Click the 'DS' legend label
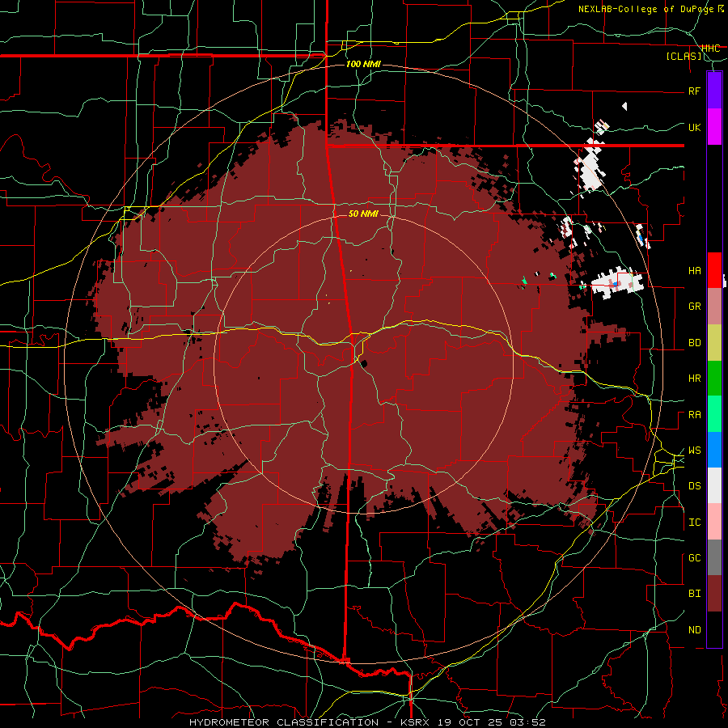 [694, 486]
